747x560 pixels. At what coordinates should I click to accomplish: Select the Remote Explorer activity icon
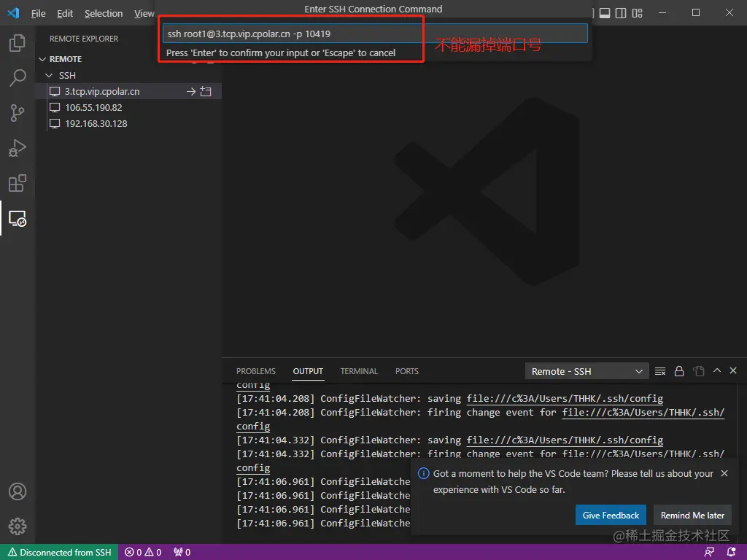(x=18, y=219)
